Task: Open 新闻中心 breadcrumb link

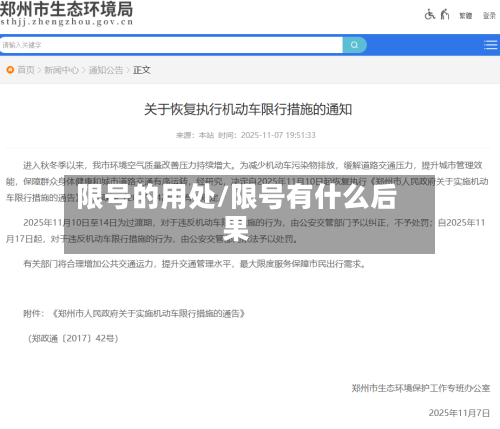Action: [62, 70]
